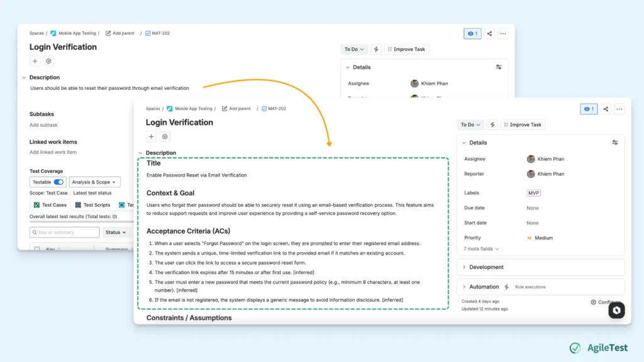Click Improve Task button in back window
The height and width of the screenshot is (362, 644).
coord(406,49)
